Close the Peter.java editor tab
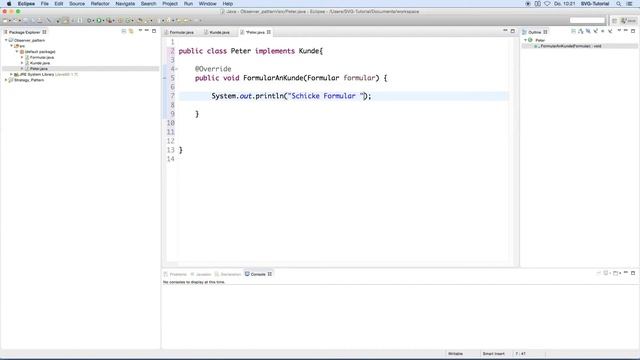This screenshot has width=640, height=360. (269, 32)
